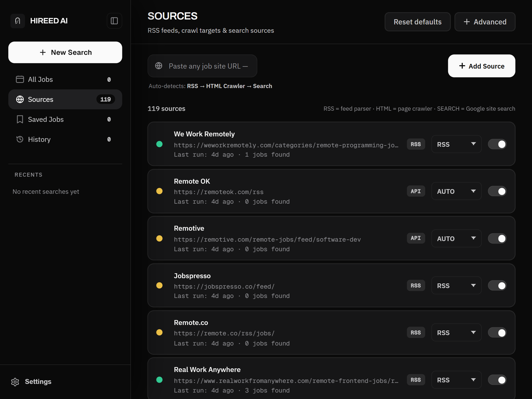This screenshot has height=399, width=532.
Task: Open the weworkremotely.com URL link
Action: click(286, 145)
